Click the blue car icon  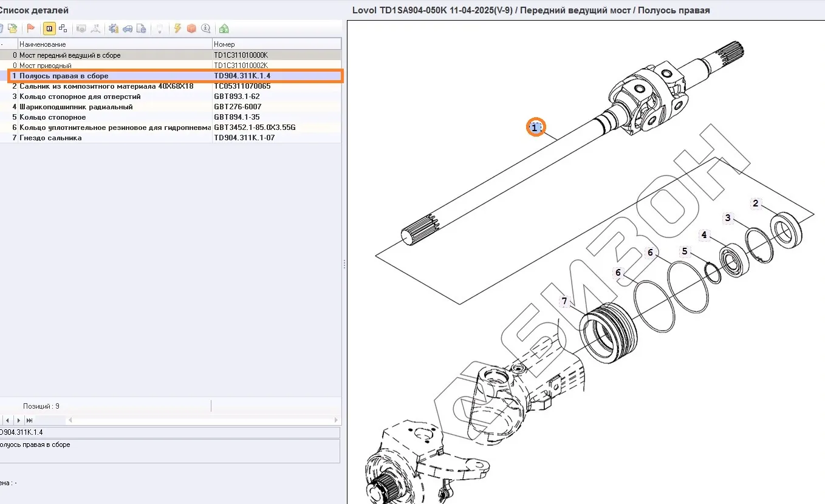click(128, 29)
